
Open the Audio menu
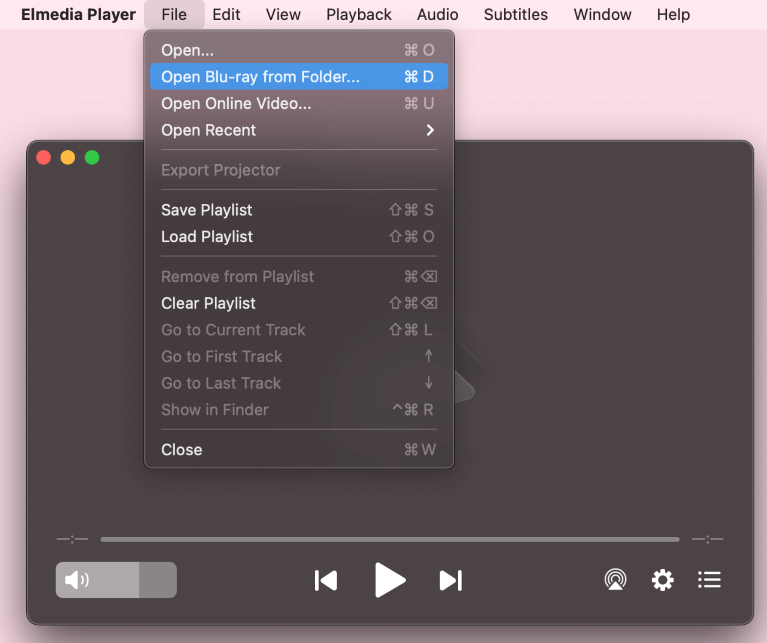pyautogui.click(x=437, y=14)
